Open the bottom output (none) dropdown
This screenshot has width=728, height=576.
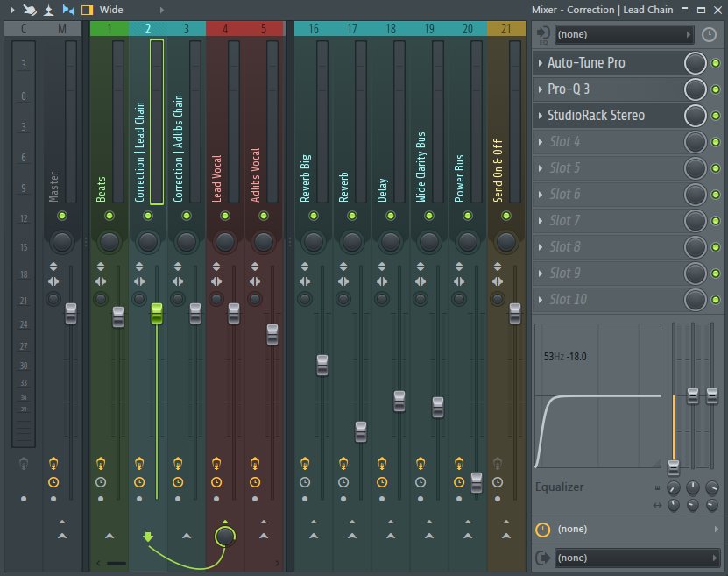pyautogui.click(x=638, y=557)
